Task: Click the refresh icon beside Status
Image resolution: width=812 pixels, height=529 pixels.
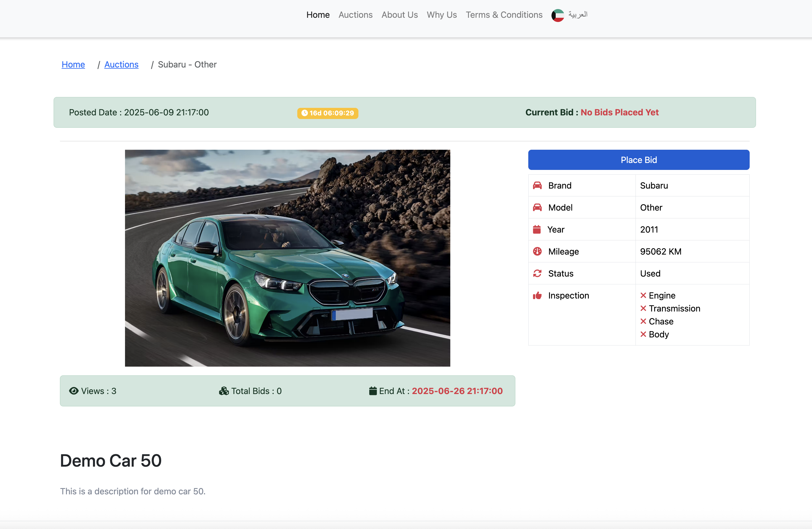Action: 537,273
